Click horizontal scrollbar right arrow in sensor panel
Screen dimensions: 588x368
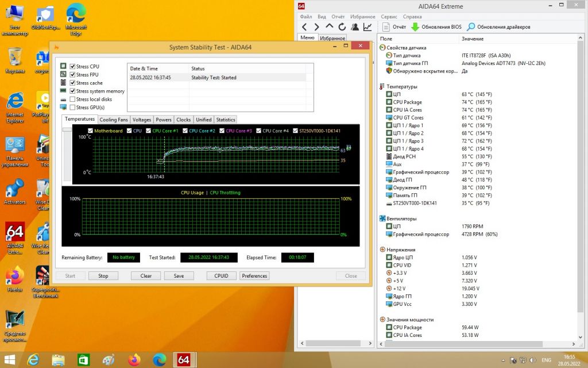pos(574,344)
